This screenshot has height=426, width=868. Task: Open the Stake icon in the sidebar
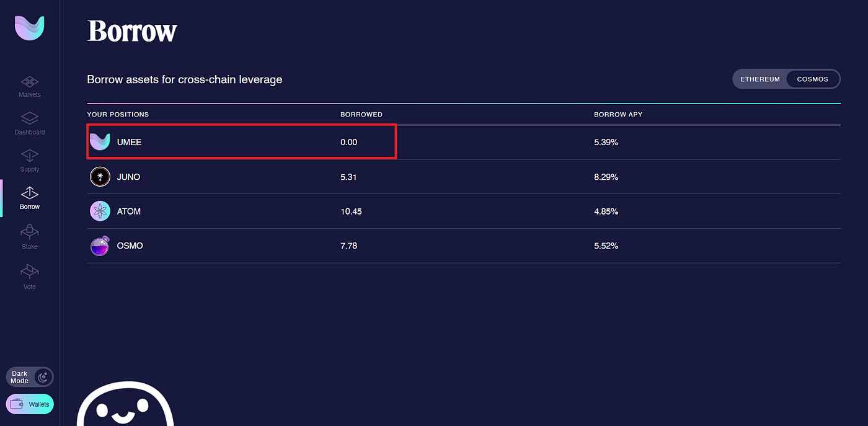tap(30, 233)
